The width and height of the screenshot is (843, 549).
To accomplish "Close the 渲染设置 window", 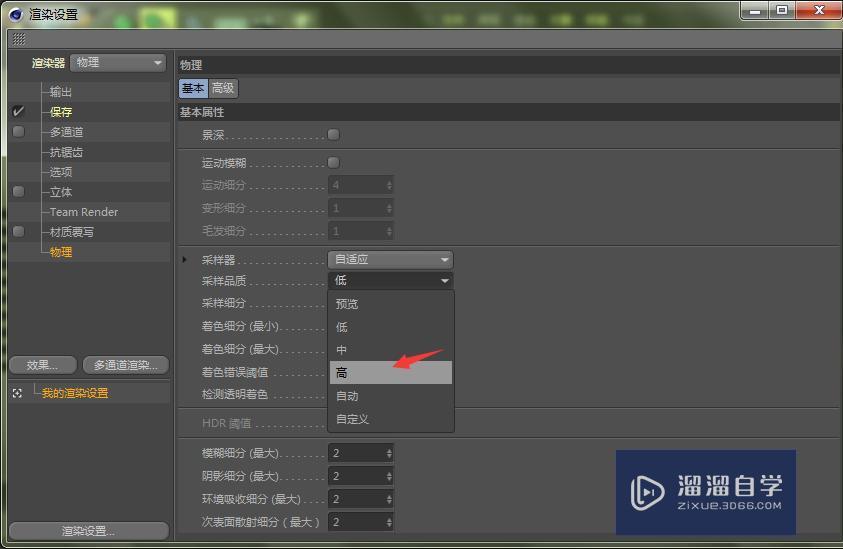I will pyautogui.click(x=819, y=10).
